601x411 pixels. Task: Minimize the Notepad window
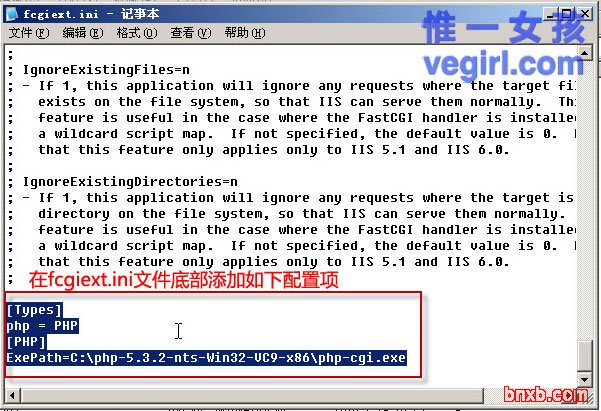click(x=551, y=15)
